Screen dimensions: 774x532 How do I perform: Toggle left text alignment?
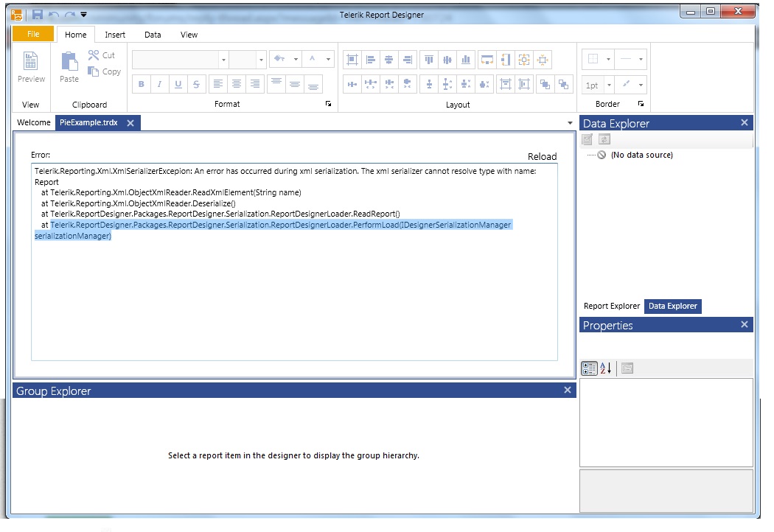pos(217,85)
